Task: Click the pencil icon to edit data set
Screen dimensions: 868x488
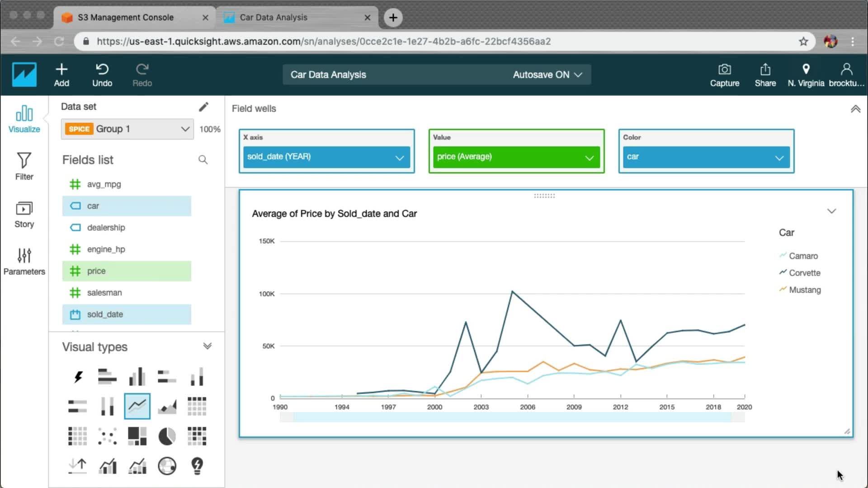Action: pyautogui.click(x=203, y=107)
